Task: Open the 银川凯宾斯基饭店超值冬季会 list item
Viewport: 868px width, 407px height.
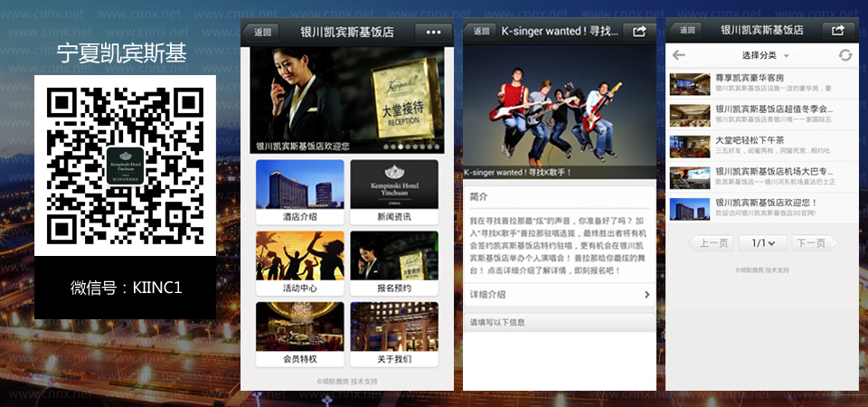Action: 762,115
